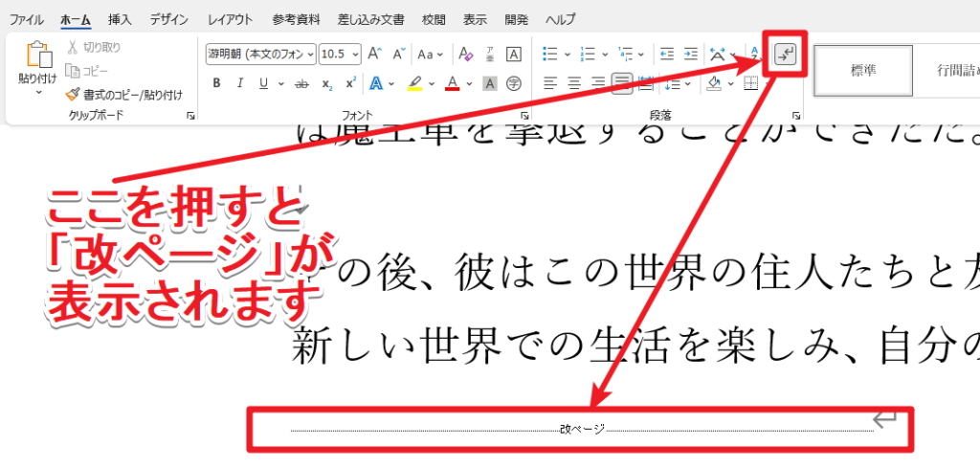The image size is (980, 469).
Task: Click the 貼り付け (Paste) clipboard icon
Action: tap(39, 56)
